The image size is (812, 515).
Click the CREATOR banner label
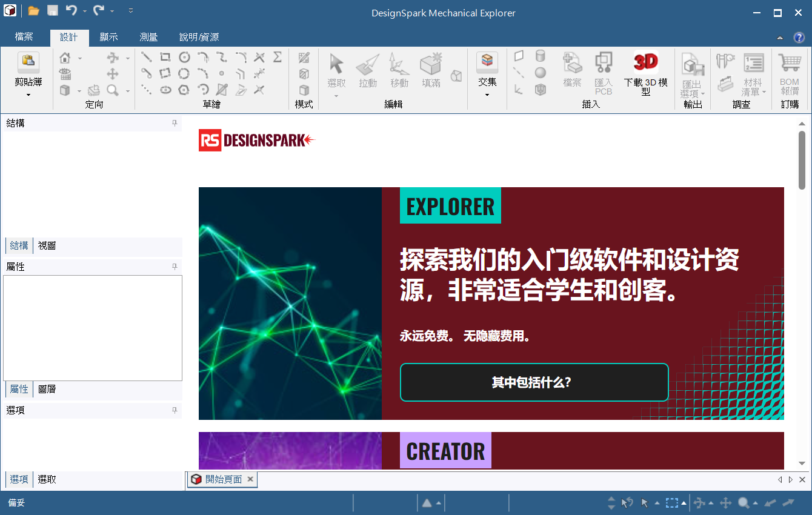[x=445, y=451]
